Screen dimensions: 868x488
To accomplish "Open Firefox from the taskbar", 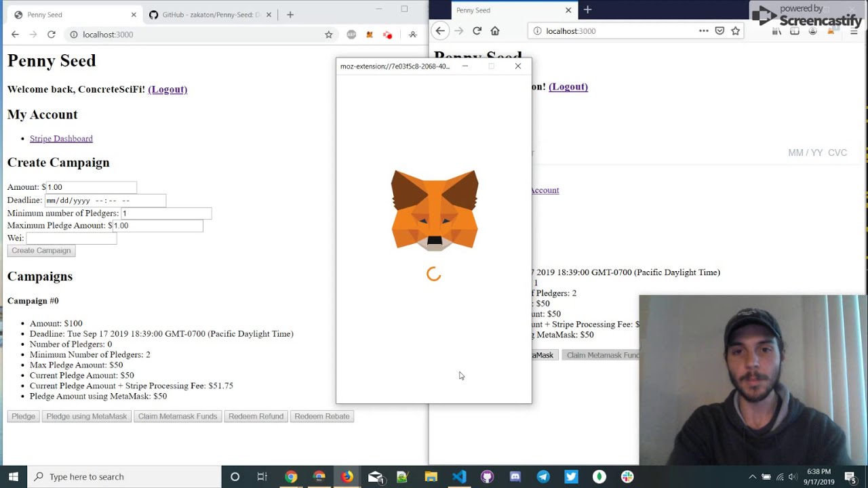I will click(x=347, y=476).
